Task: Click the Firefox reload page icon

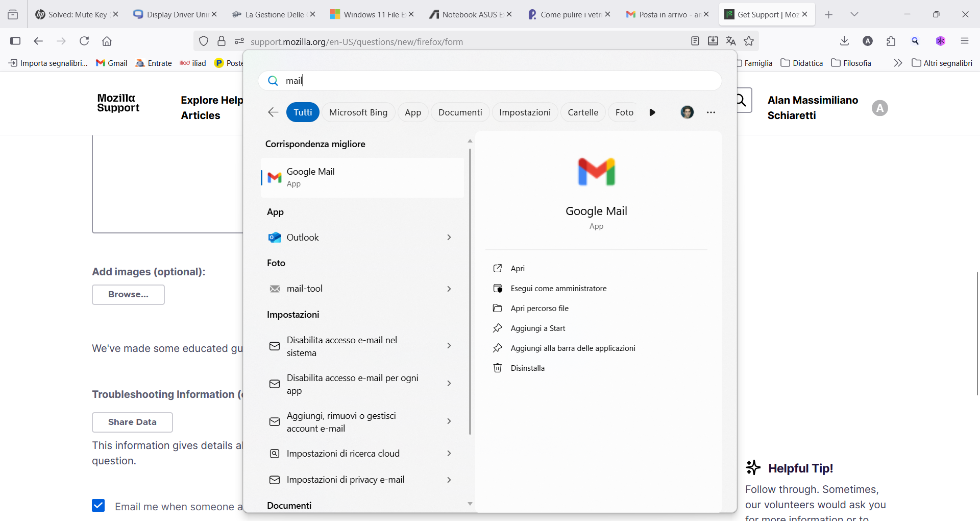Action: [x=84, y=41]
